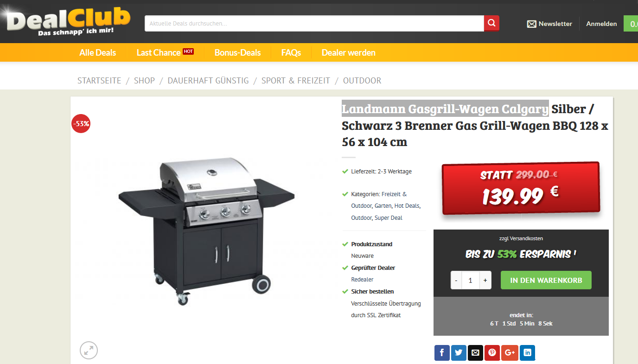Screen dimensions: 638x364
Task: Open the FAQs page
Action: (x=291, y=52)
